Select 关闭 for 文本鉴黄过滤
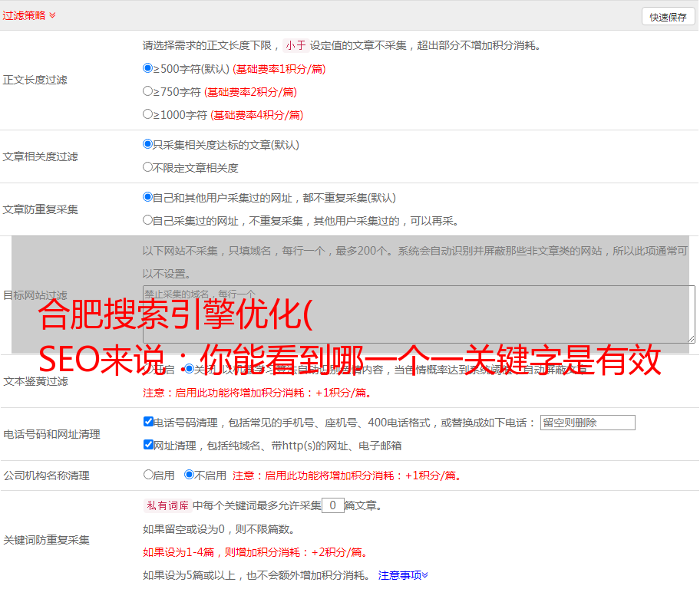700x589 pixels. (189, 369)
